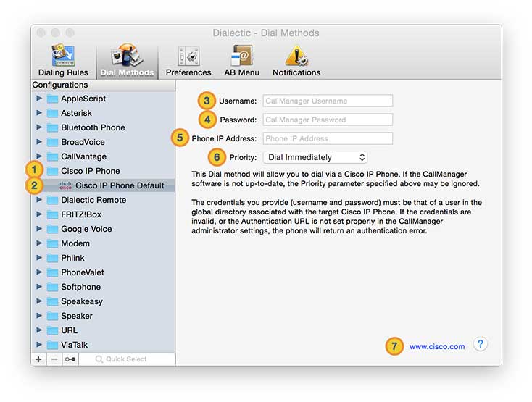Screen dimensions: 532x402
Task: Click the Softphone folder icon
Action: (x=52, y=287)
